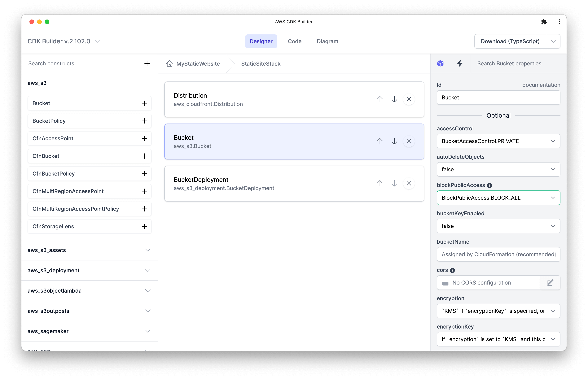Move the Bucket construct up

[380, 141]
